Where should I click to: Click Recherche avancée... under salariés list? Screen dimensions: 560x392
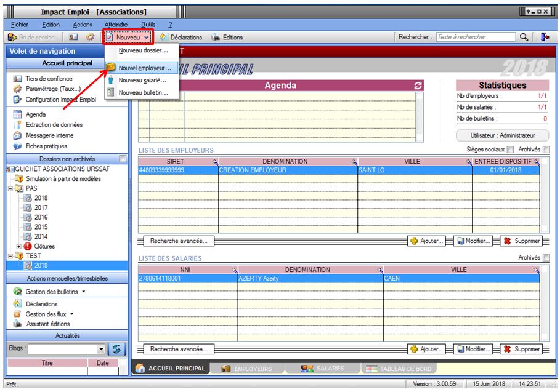click(x=179, y=349)
